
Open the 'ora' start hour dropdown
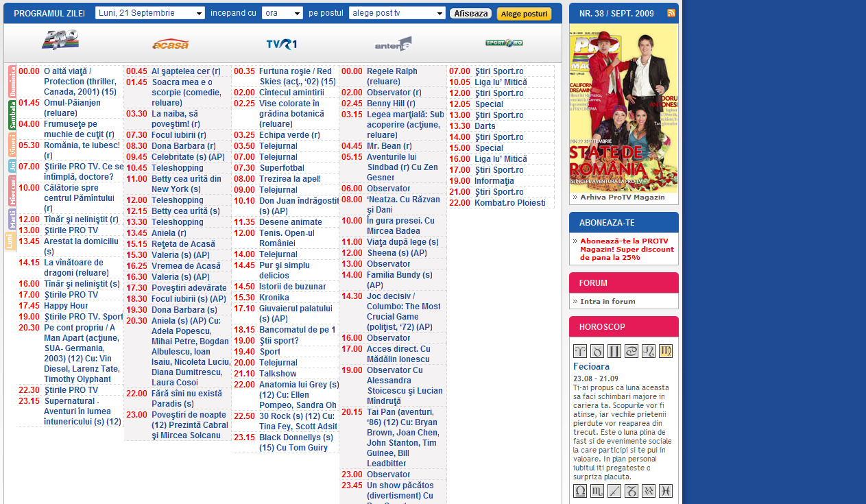pos(282,13)
